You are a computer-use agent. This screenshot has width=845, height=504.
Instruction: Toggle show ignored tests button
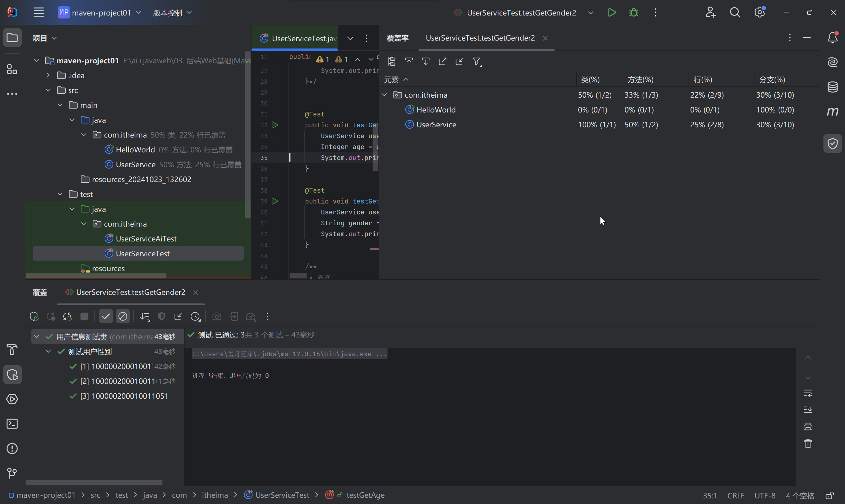pyautogui.click(x=123, y=317)
